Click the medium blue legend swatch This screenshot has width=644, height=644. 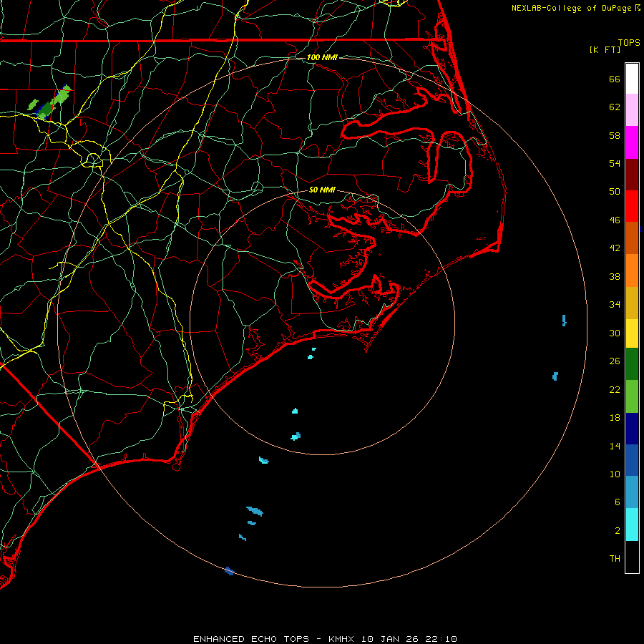(x=632, y=460)
